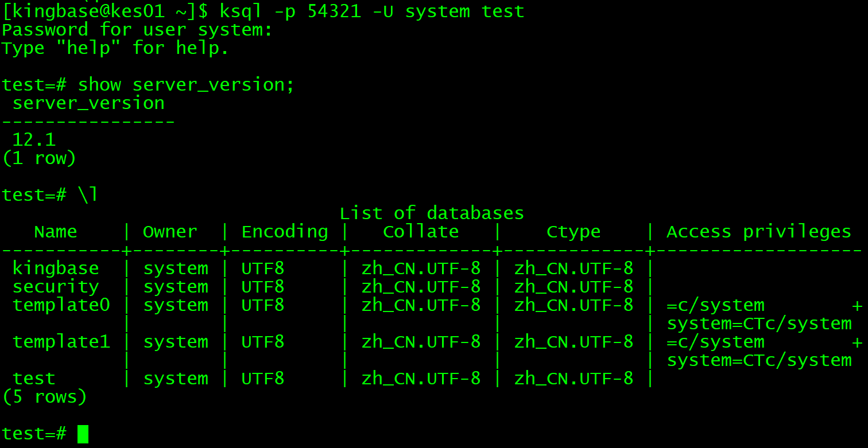
Task: Click the Name column header
Action: (x=56, y=232)
